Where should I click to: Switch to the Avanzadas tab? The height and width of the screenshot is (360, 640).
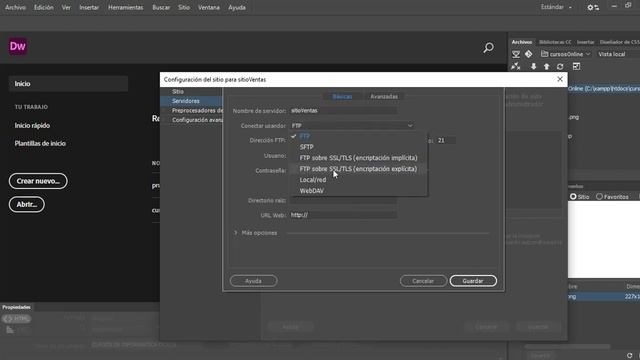point(384,97)
